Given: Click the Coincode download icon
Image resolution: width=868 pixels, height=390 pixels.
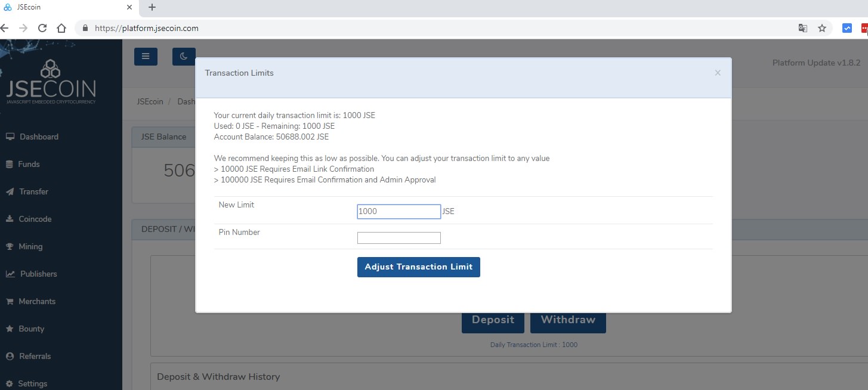Looking at the screenshot, I should (10, 219).
